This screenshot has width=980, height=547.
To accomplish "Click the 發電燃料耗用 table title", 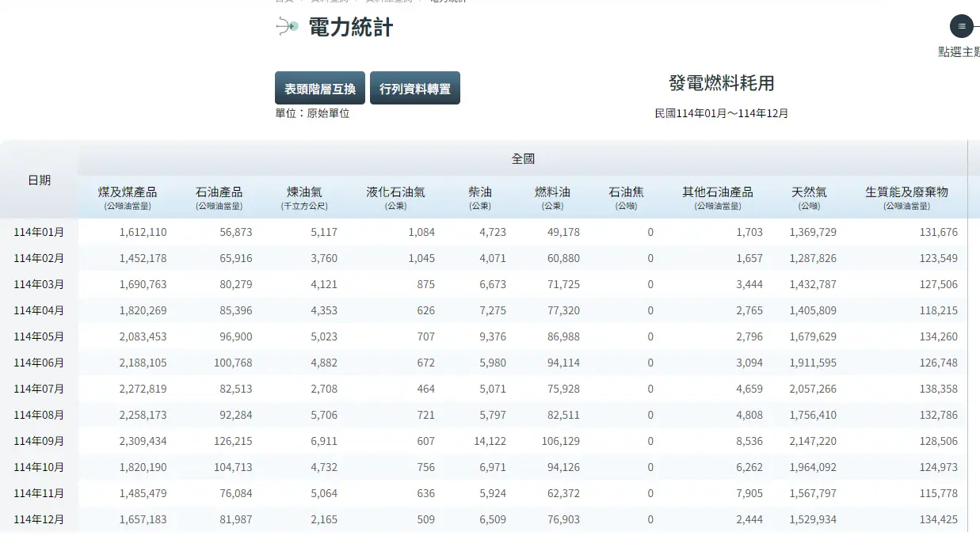I will (x=721, y=84).
